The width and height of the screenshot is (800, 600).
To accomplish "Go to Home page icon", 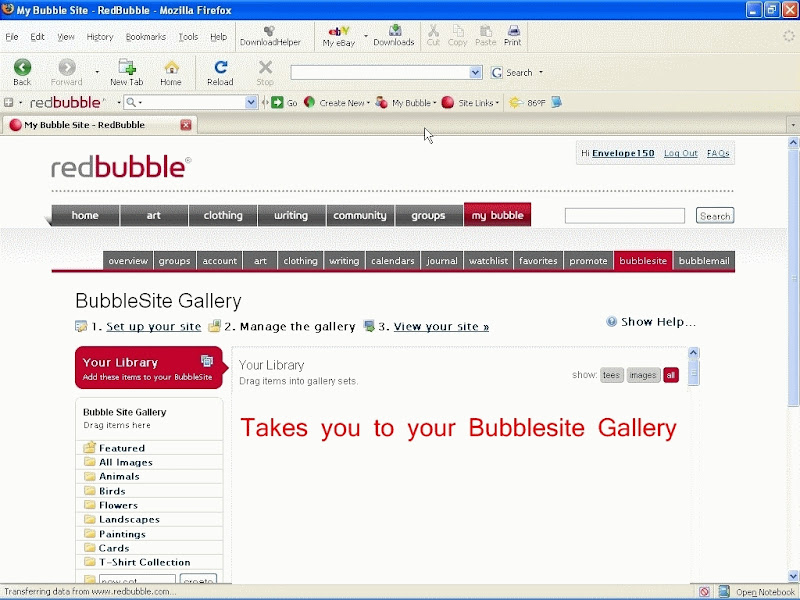I will pos(171,72).
